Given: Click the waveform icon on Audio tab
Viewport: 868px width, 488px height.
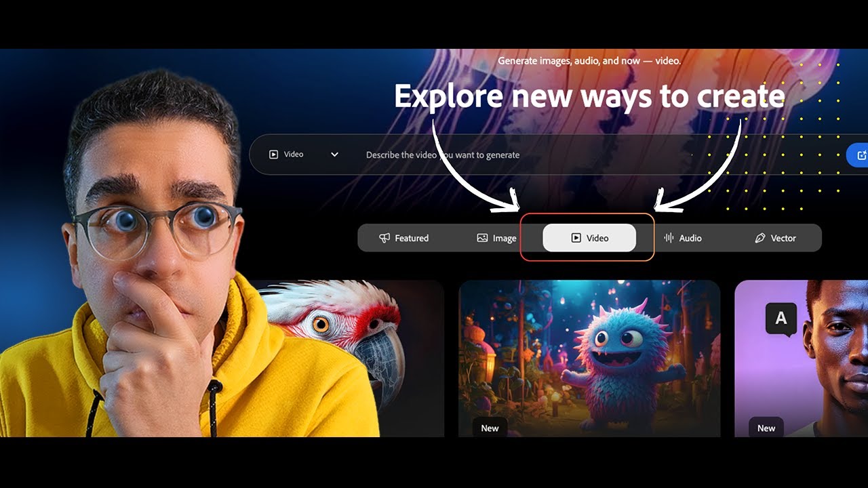Looking at the screenshot, I should [x=669, y=238].
